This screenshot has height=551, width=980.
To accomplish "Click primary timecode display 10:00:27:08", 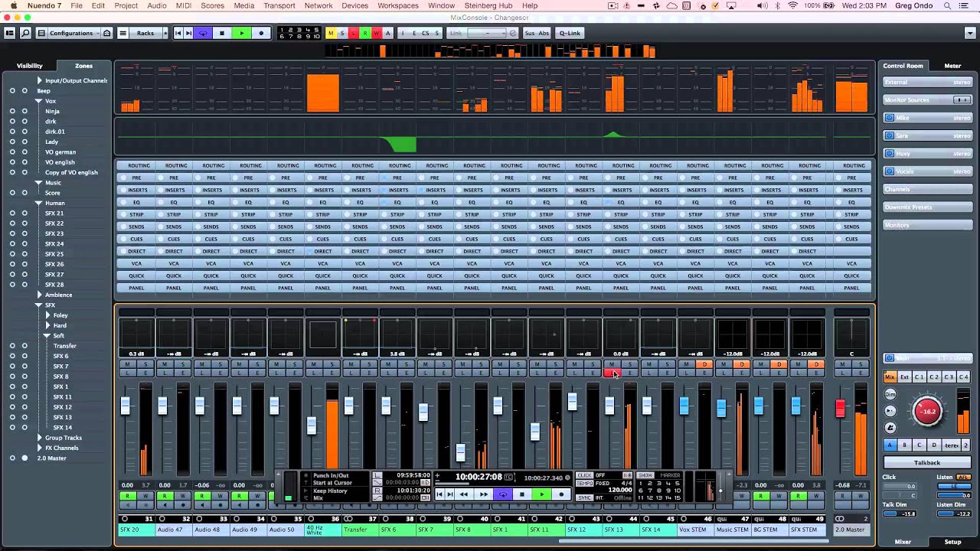I will coord(479,477).
